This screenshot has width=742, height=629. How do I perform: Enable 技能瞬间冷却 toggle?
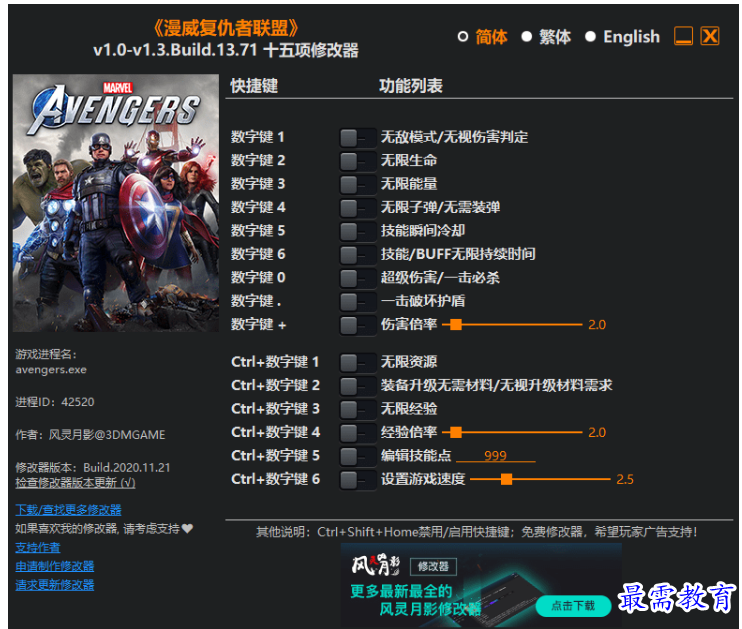point(358,231)
